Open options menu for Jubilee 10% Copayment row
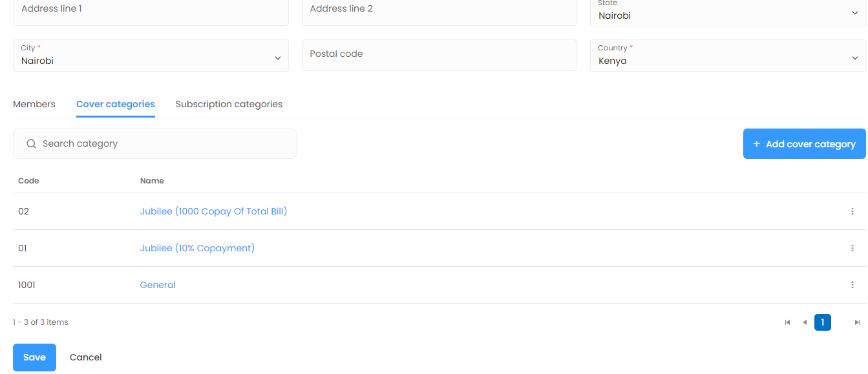Image resolution: width=868 pixels, height=374 pixels. [x=852, y=248]
